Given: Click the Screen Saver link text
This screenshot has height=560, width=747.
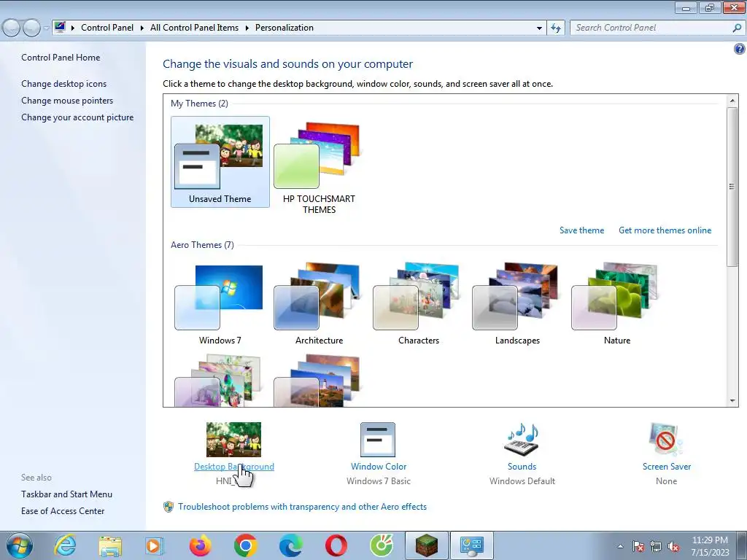Looking at the screenshot, I should (x=667, y=467).
